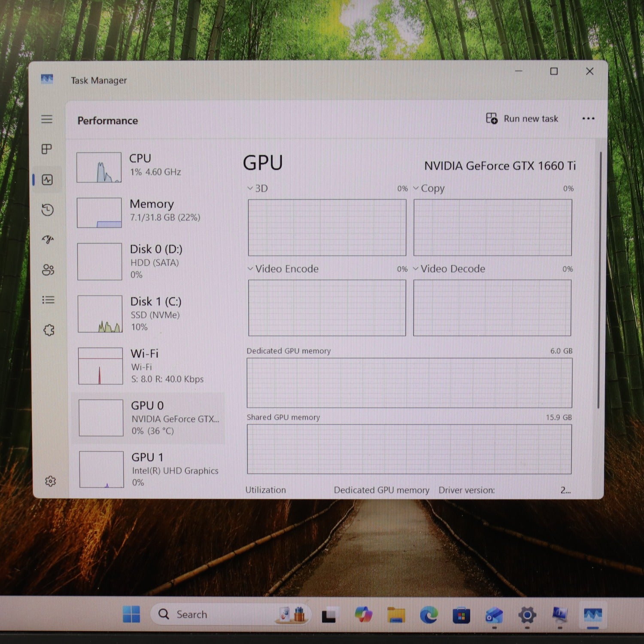Click the Dedicated GPU memory graph
644x644 pixels.
click(409, 383)
